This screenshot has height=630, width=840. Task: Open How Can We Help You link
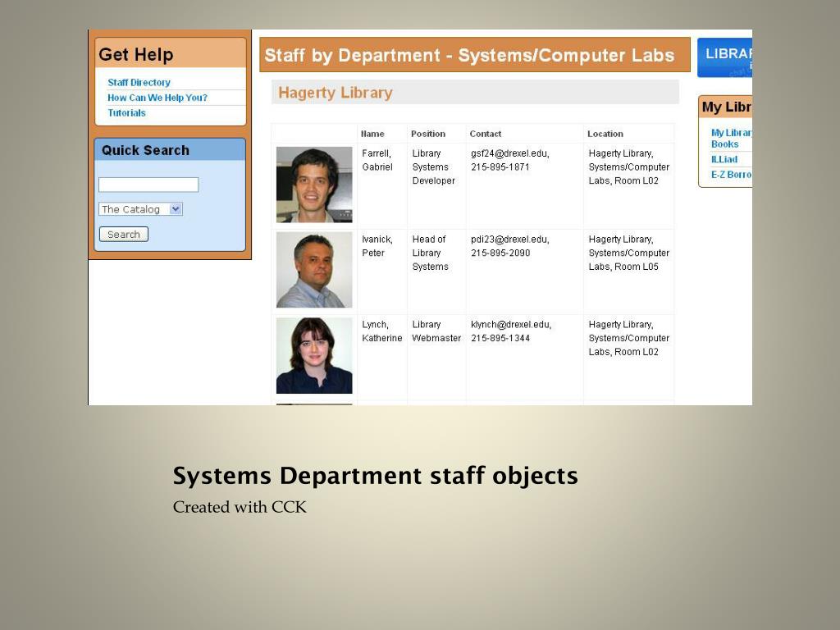(x=157, y=98)
